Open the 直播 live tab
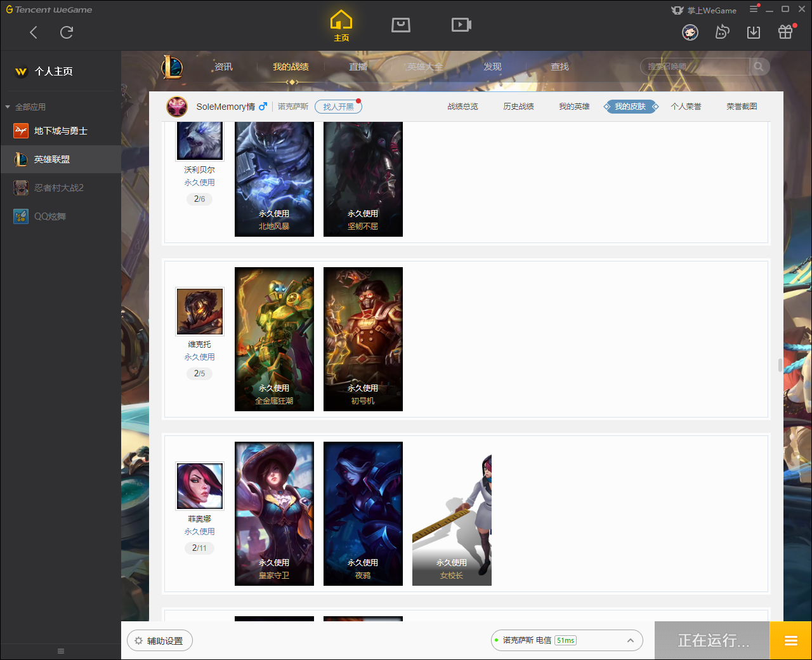Screen dimensions: 812x660 pyautogui.click(x=358, y=67)
